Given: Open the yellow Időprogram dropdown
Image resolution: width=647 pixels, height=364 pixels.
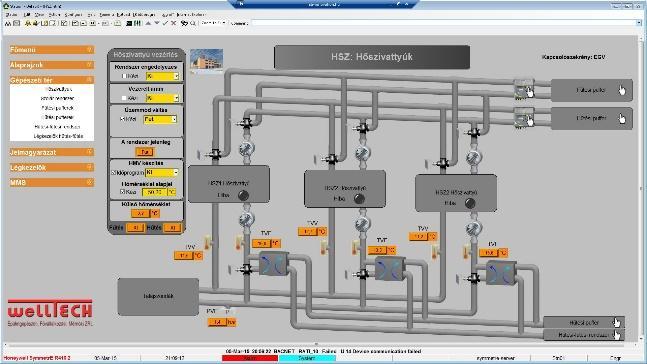Looking at the screenshot, I should (x=162, y=173).
